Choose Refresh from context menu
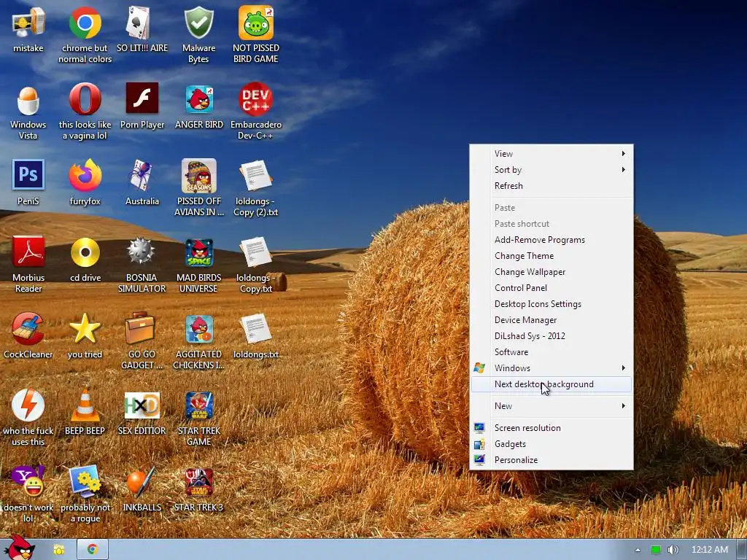Viewport: 747px width, 560px height. [551, 186]
